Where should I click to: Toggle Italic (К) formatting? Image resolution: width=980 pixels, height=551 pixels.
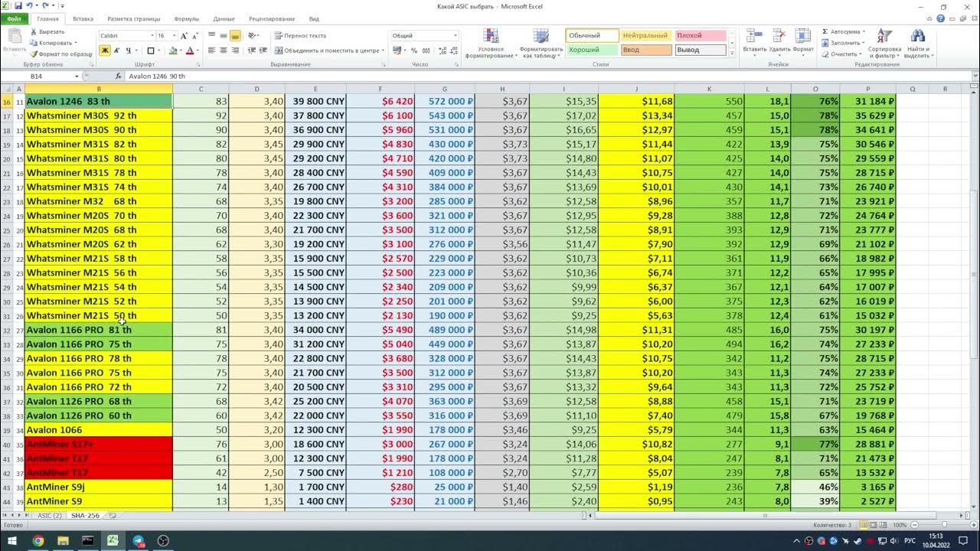pyautogui.click(x=116, y=51)
